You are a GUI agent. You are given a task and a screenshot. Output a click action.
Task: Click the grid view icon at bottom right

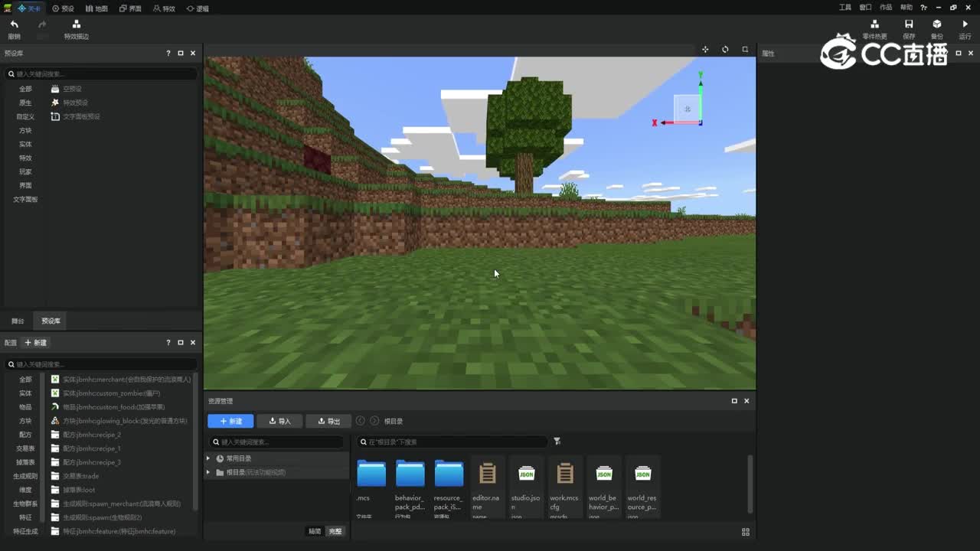pos(746,532)
